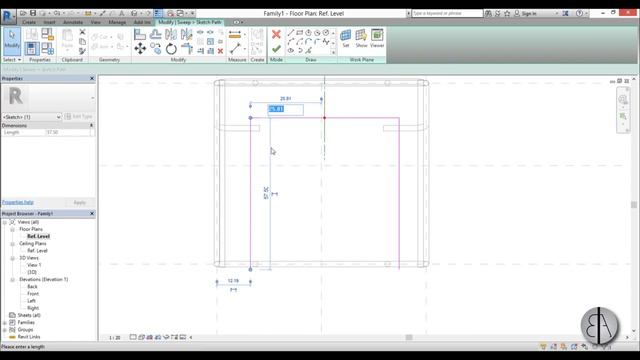Screen dimensions: 640x360
Task: Click the Apply button in Properties
Action: click(x=80, y=202)
